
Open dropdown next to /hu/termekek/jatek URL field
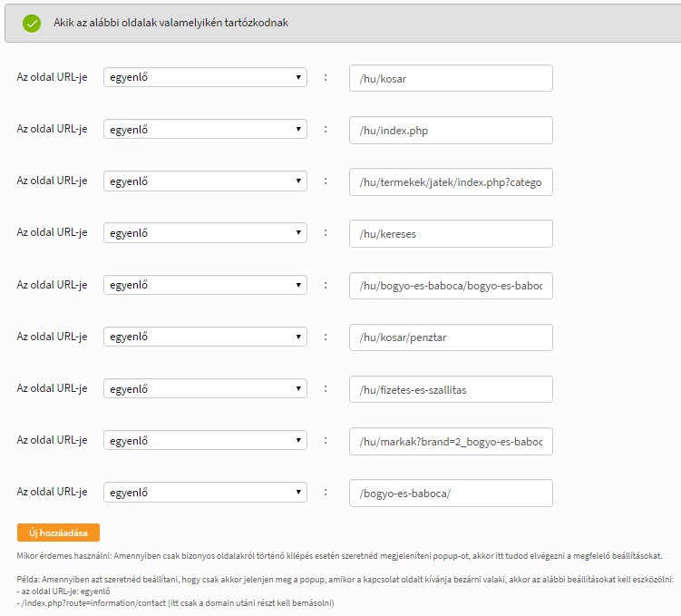(x=205, y=181)
